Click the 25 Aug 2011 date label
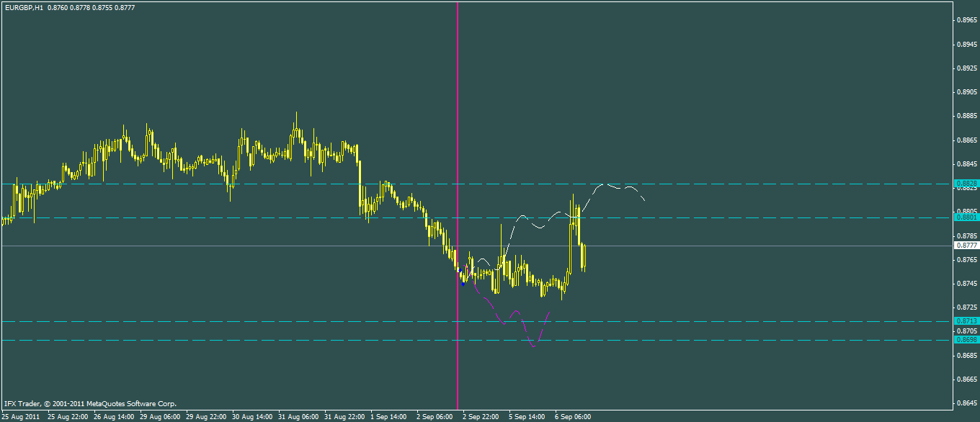Viewport: 980px width, 422px height. (x=20, y=416)
